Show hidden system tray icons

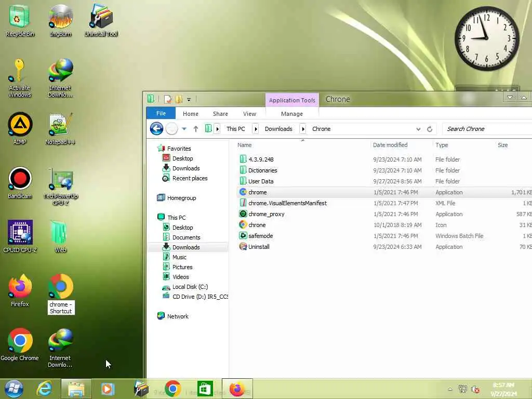point(450,389)
